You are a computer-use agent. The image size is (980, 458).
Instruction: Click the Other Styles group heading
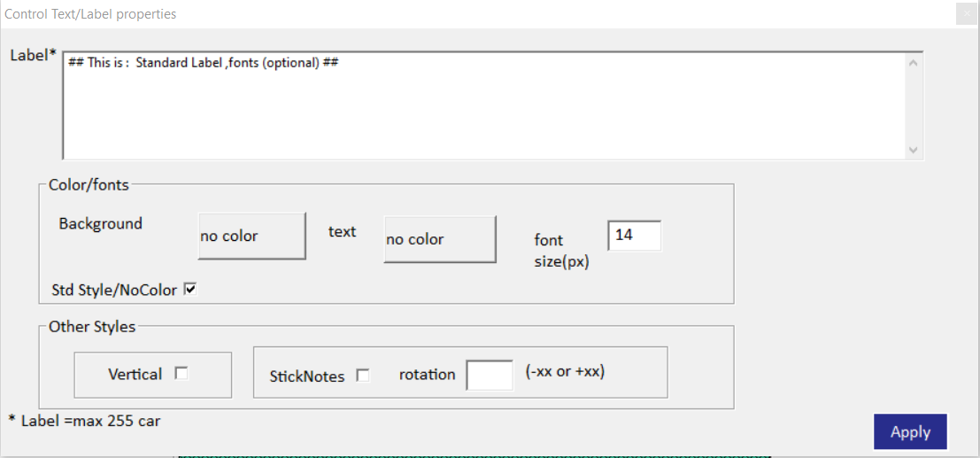coord(92,327)
